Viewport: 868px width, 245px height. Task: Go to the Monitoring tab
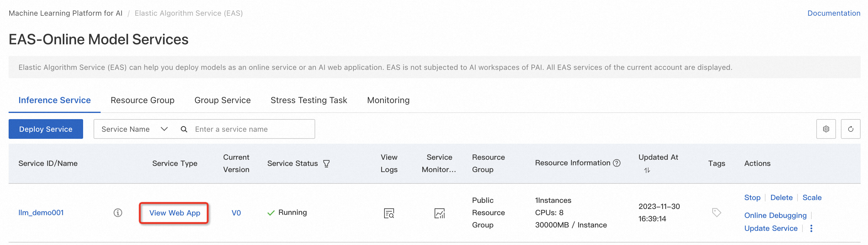(388, 100)
